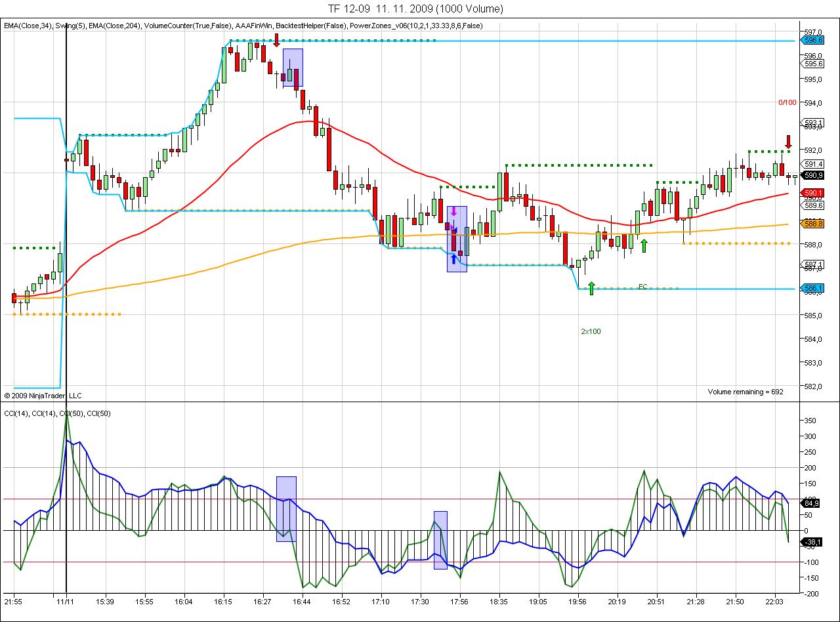This screenshot has width=840, height=622.
Task: Select the red 0/100 text annotation
Action: (787, 102)
